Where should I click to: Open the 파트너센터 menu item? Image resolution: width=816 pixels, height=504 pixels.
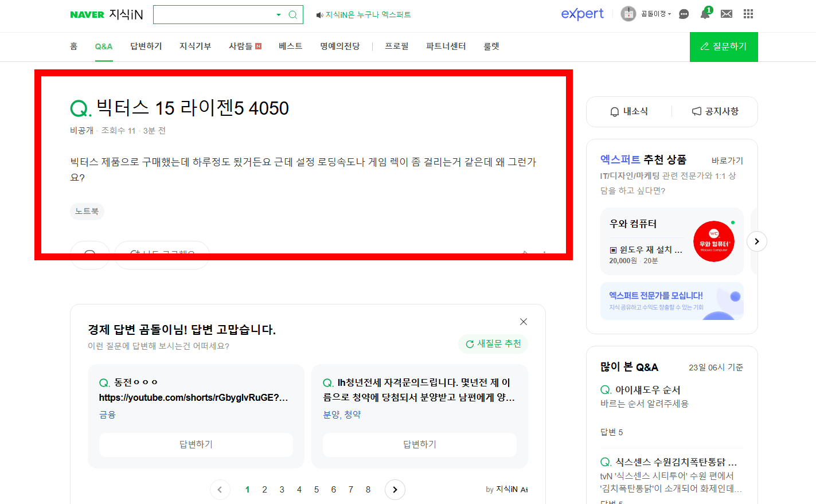click(446, 46)
